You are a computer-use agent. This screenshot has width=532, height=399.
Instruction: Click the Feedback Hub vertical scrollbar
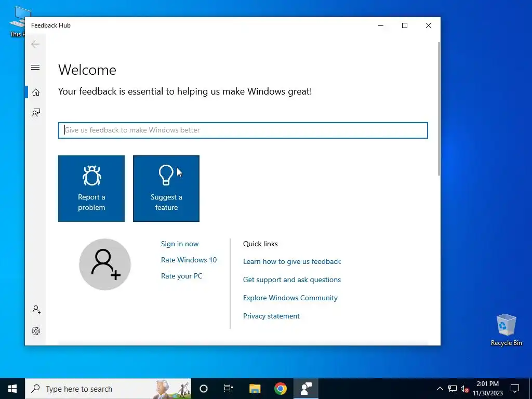[439, 109]
